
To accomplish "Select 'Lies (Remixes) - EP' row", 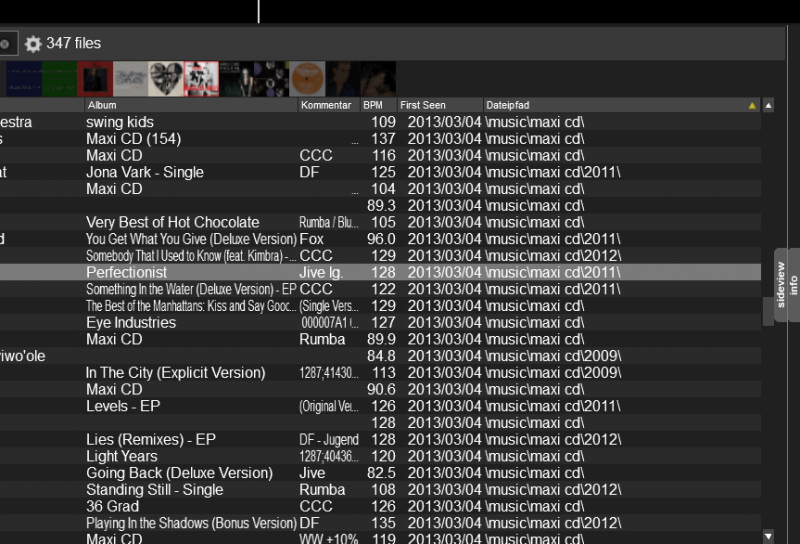I will tap(380, 439).
